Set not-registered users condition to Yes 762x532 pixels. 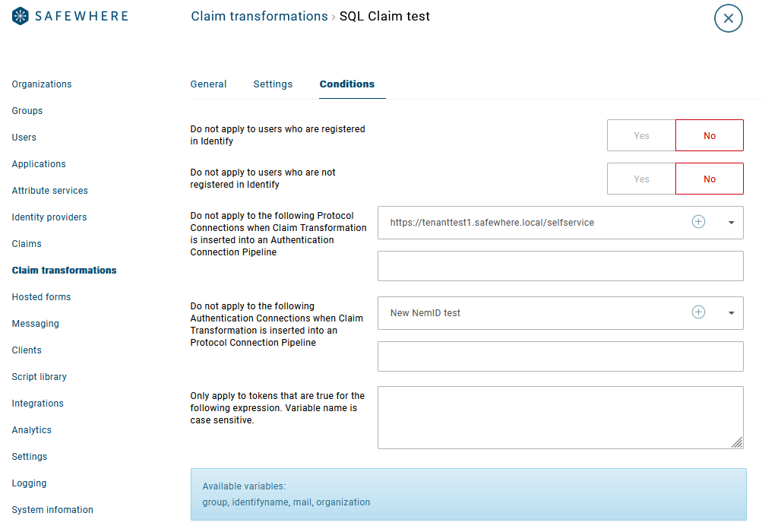click(x=641, y=179)
